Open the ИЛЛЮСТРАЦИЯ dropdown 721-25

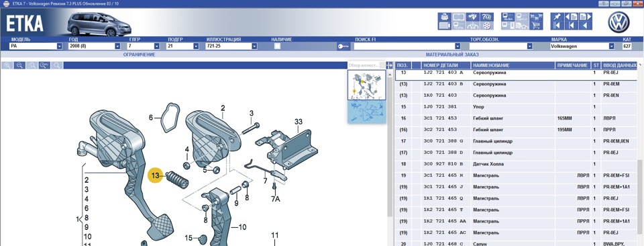click(x=254, y=46)
